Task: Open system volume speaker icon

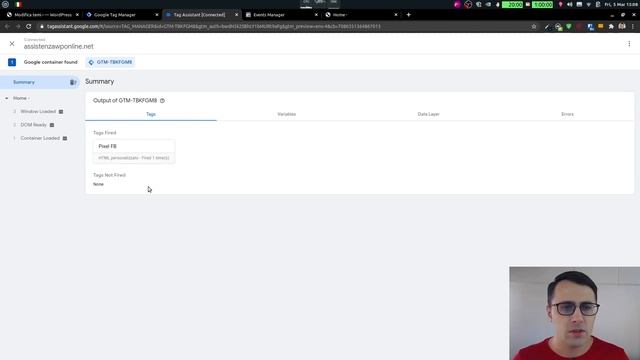Action: pyautogui.click(x=569, y=4)
